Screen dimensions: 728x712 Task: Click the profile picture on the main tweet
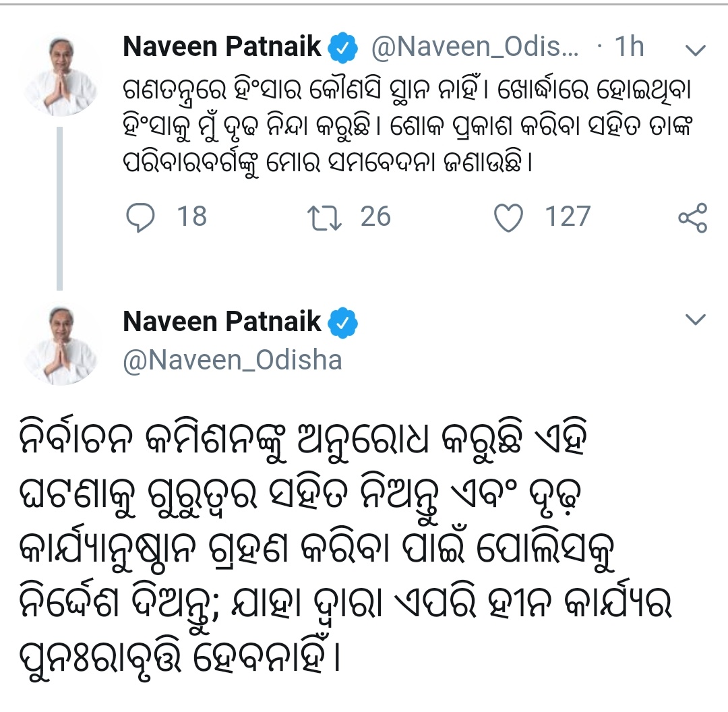[x=62, y=345]
